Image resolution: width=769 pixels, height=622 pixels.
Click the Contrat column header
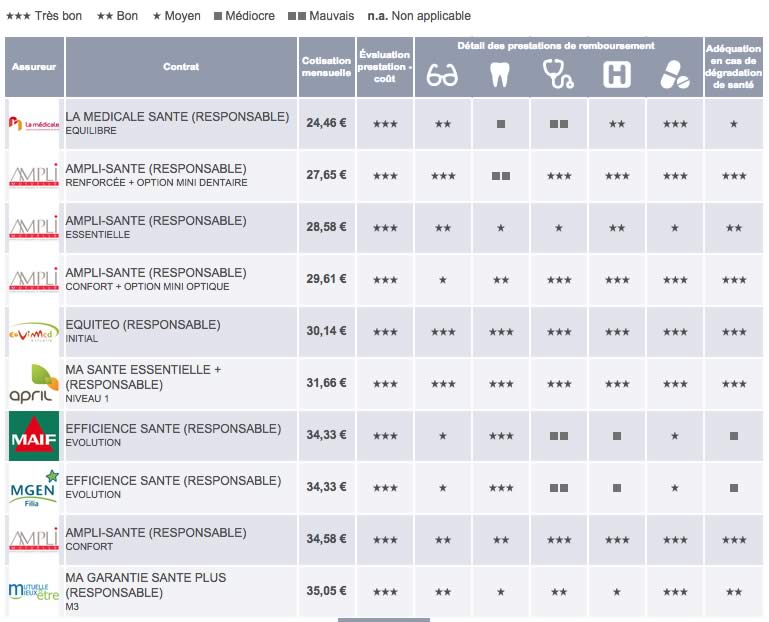(181, 67)
